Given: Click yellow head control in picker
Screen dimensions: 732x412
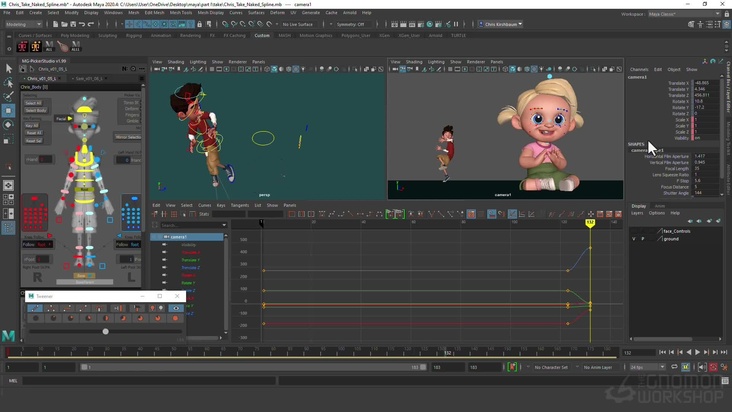Looking at the screenshot, I should 84,110.
